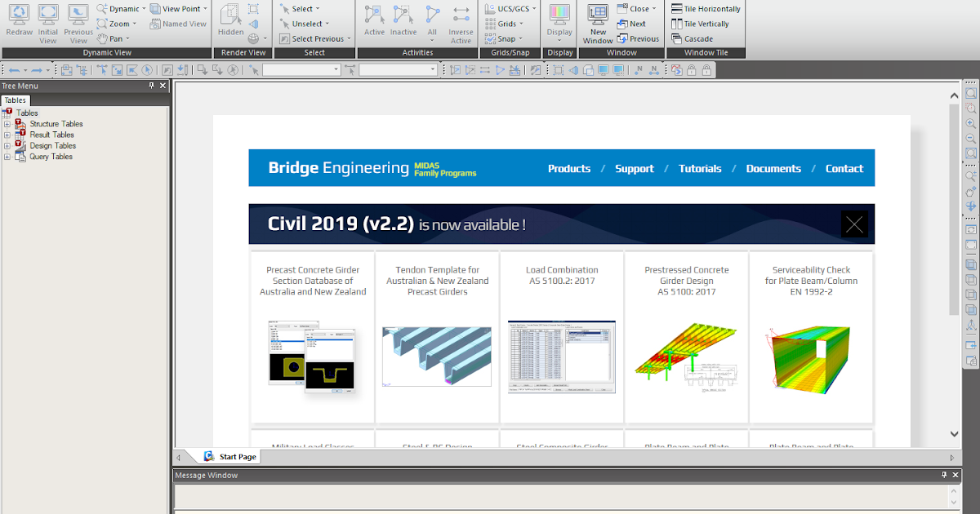Select the Tables tab in Tree Menu
This screenshot has height=514, width=980.
[15, 100]
